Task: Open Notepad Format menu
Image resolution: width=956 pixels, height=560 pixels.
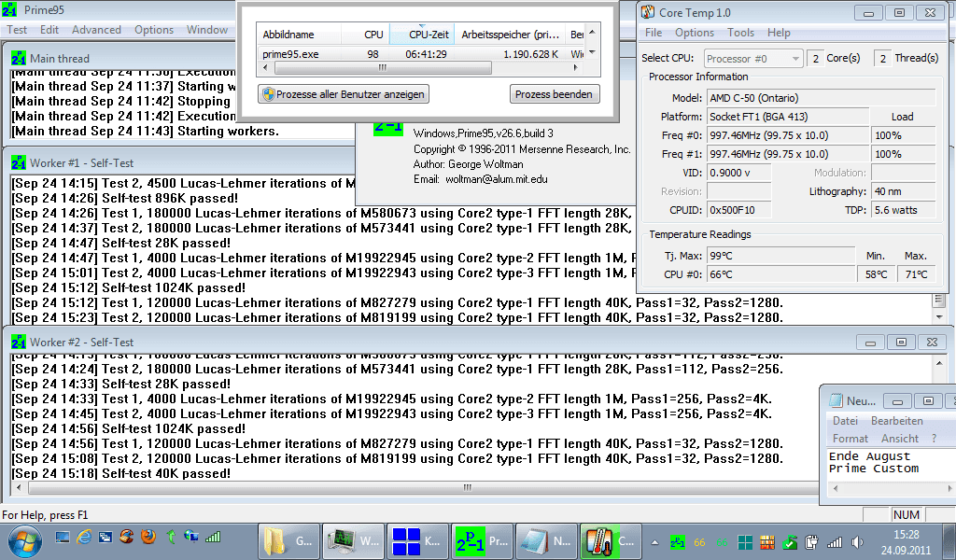Action: pos(850,438)
